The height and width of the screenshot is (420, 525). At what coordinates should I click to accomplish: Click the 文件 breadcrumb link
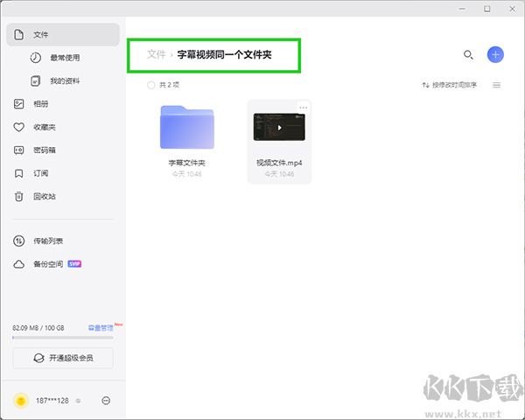[157, 54]
